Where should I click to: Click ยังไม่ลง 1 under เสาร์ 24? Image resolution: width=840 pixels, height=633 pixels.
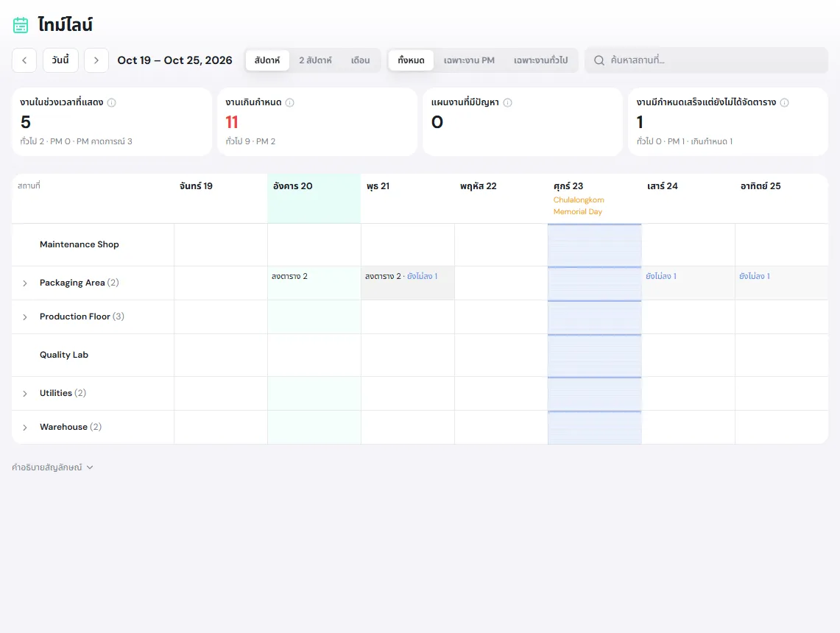[x=661, y=276]
